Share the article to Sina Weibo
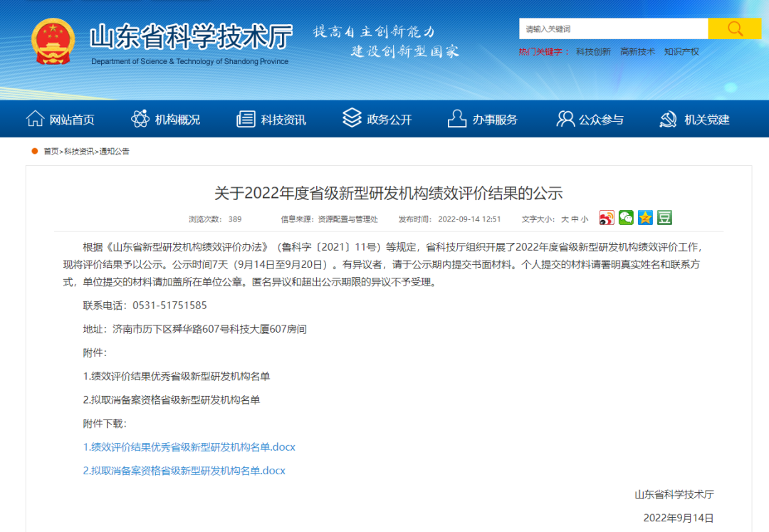Image resolution: width=769 pixels, height=532 pixels. (607, 218)
